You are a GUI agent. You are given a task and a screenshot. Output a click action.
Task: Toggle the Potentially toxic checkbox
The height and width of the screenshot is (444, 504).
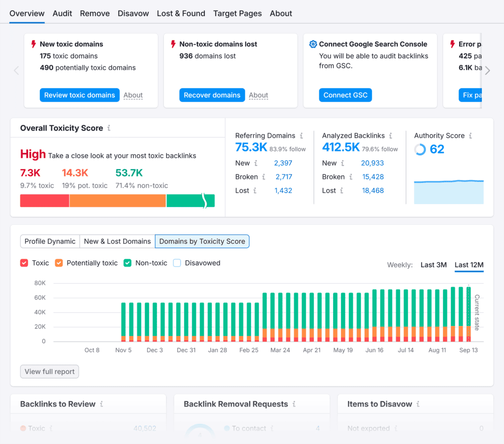(59, 263)
